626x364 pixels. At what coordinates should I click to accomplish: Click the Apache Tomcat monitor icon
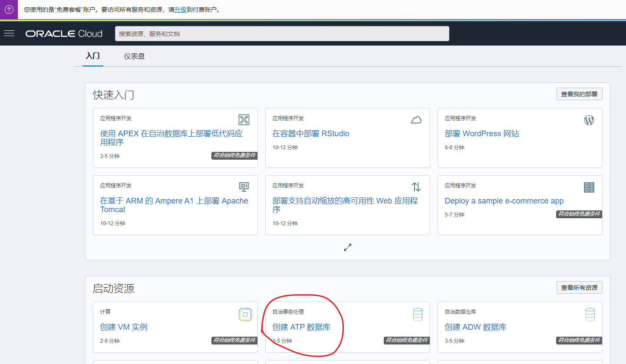[x=244, y=187]
